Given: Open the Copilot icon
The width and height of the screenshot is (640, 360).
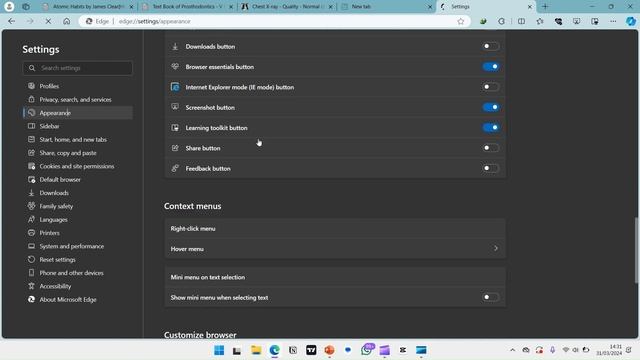Looking at the screenshot, I should tap(631, 21).
